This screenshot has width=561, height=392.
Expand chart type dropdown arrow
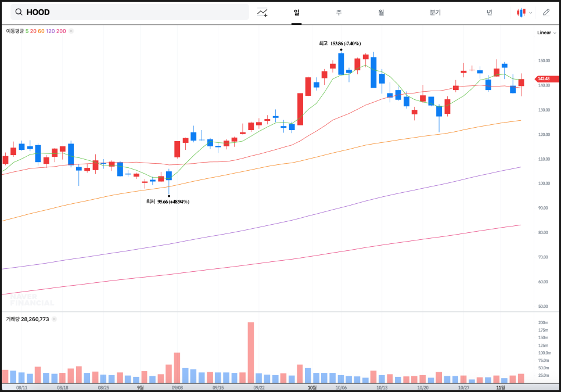531,13
